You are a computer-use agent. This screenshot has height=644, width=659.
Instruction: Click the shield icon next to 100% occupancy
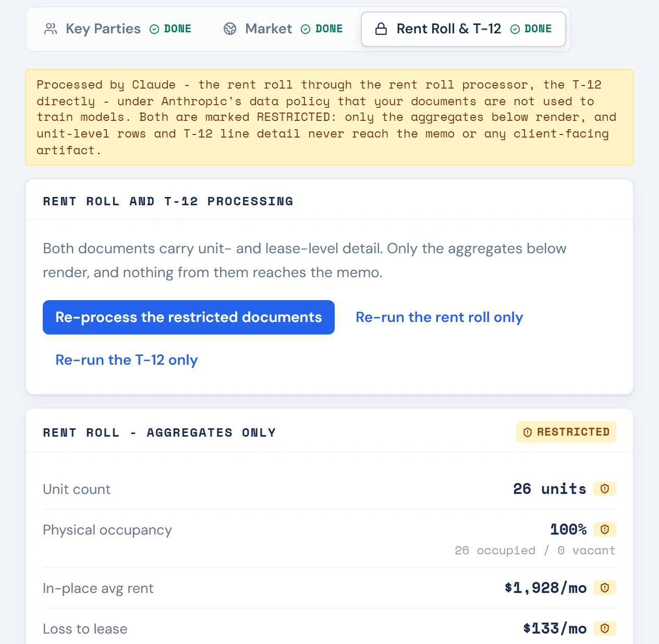click(x=605, y=529)
